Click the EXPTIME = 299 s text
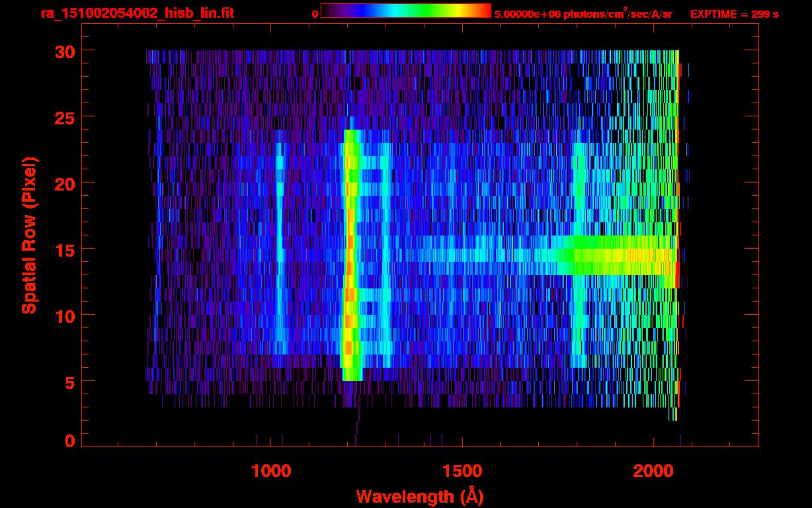 point(734,14)
